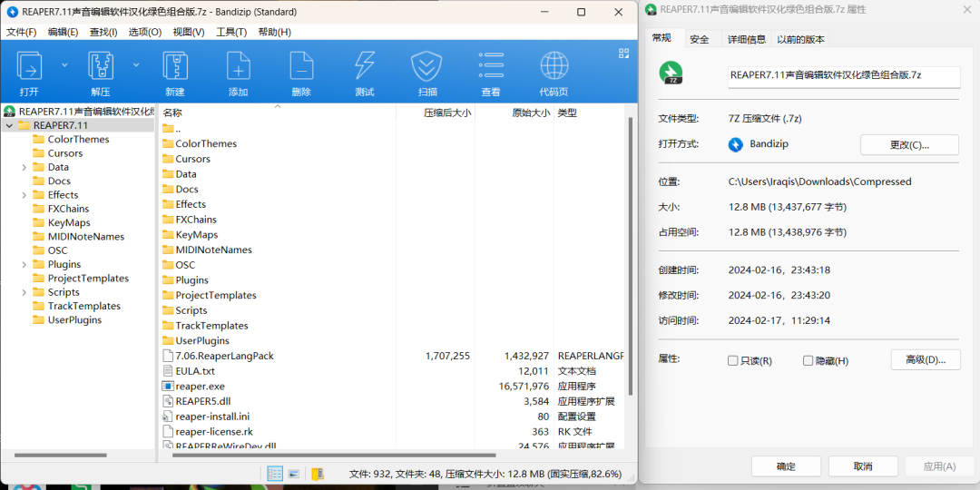The image size is (980, 490).
Task: Click the file name input field in properties
Action: click(x=845, y=75)
